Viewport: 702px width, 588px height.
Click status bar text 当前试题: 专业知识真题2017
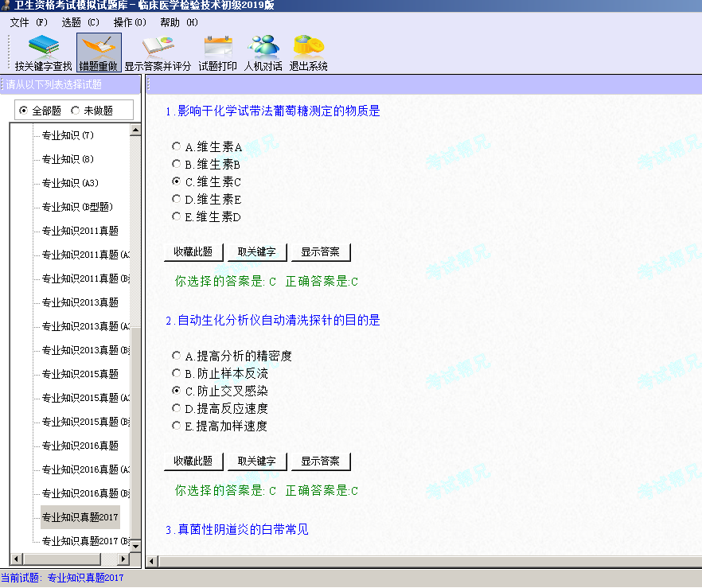coord(62,578)
